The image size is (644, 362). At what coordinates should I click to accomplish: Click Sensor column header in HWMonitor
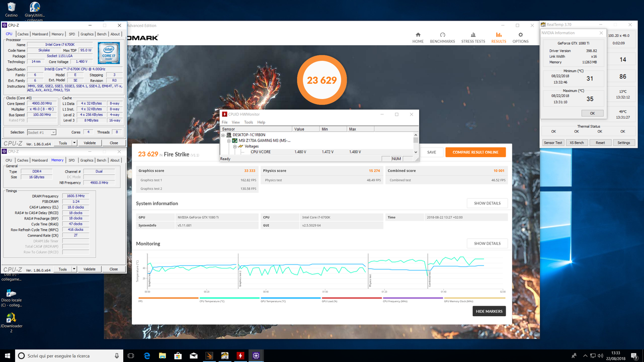pyautogui.click(x=257, y=129)
